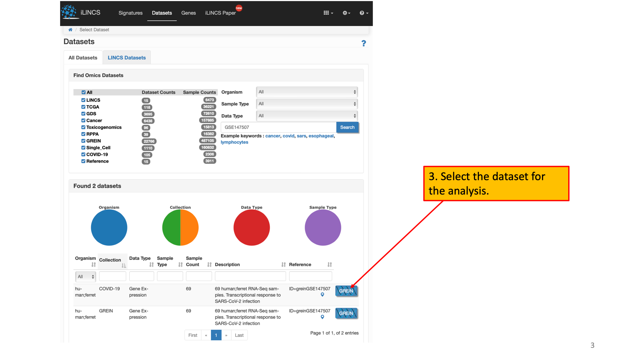Screen dimensions: 644x362
Task: Uncheck the Single_Cell checkbox
Action: click(83, 148)
